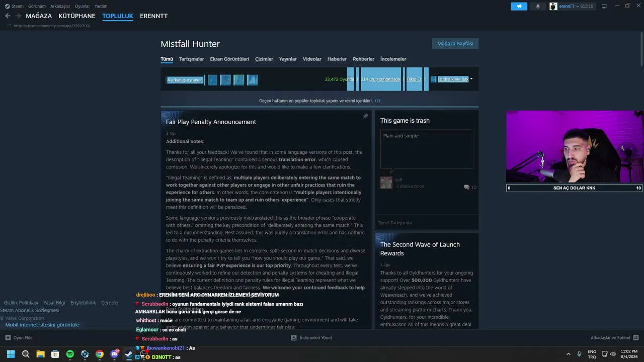Image resolution: width=644 pixels, height=362 pixels.
Task: Click the pin icon on Fair Play announcement
Action: [x=366, y=116]
